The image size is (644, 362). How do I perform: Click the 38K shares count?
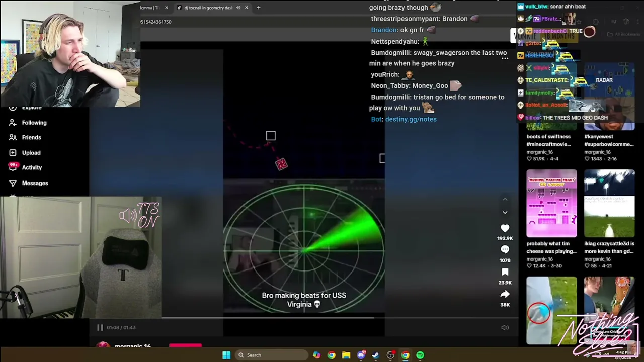click(x=505, y=305)
